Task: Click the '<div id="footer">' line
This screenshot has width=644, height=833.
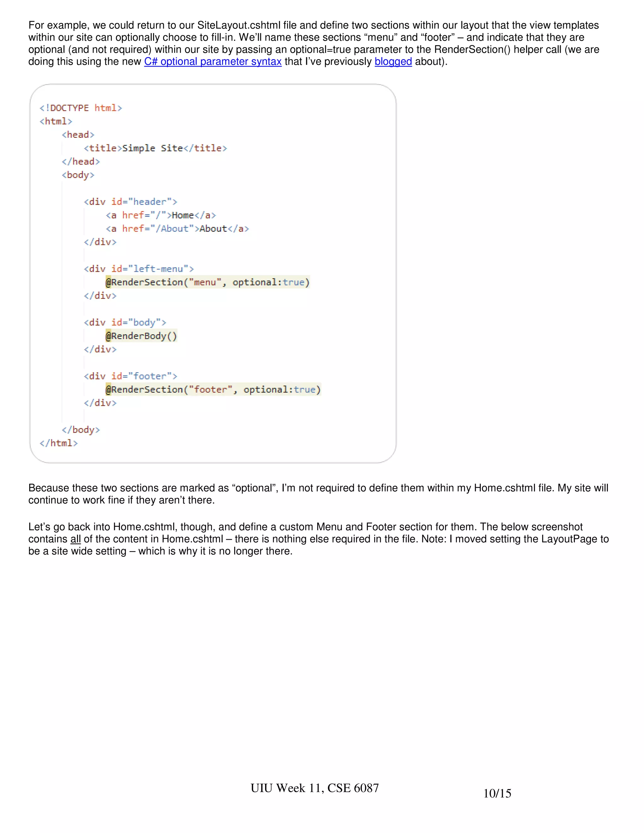Action: [130, 376]
